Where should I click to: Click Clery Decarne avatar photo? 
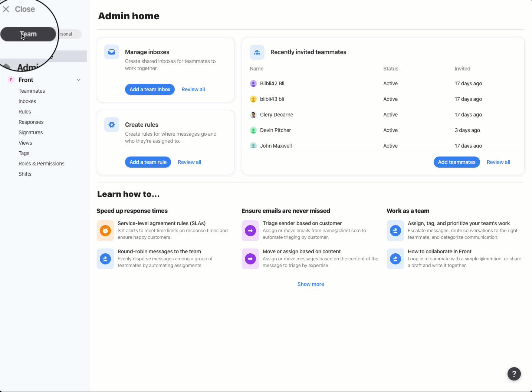click(253, 115)
